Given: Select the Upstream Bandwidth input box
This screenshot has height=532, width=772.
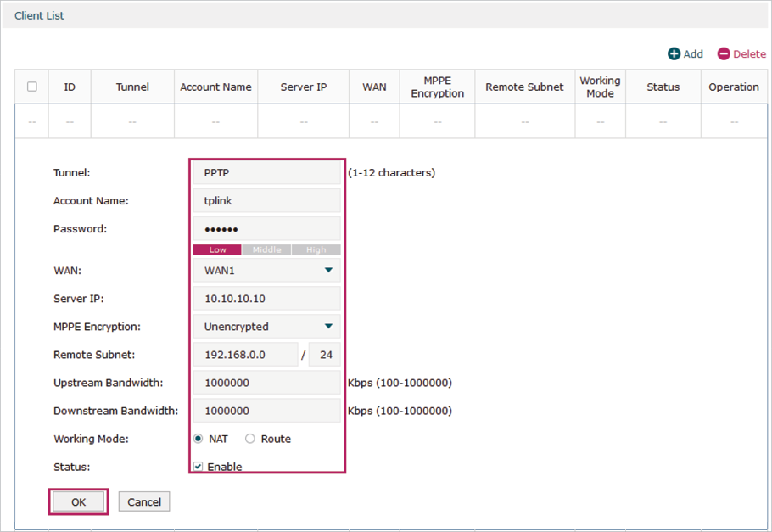Looking at the screenshot, I should [x=266, y=383].
